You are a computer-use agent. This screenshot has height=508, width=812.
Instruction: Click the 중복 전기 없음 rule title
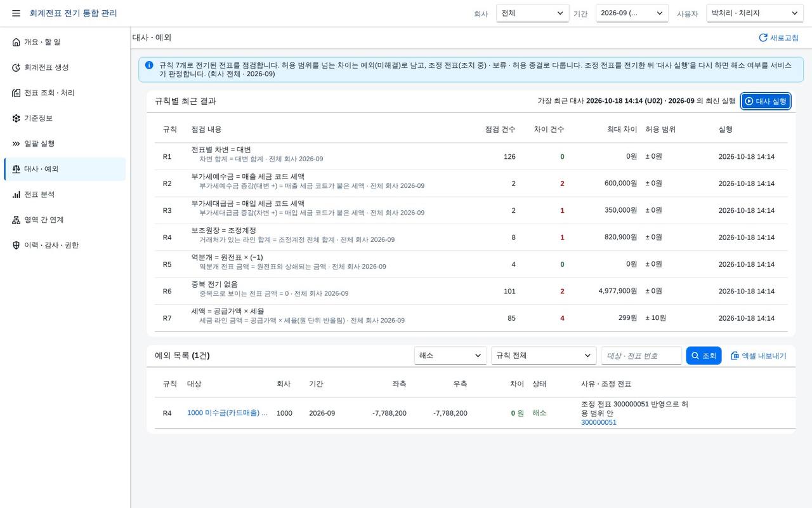coord(214,284)
